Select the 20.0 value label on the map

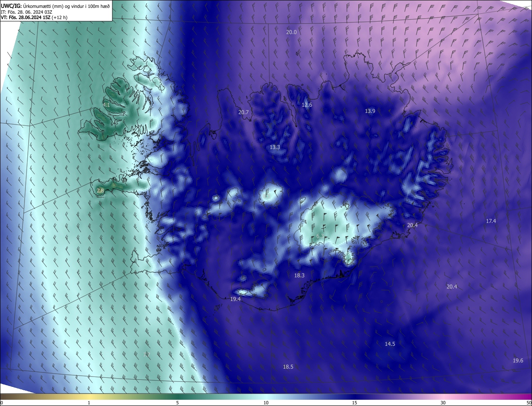click(291, 32)
